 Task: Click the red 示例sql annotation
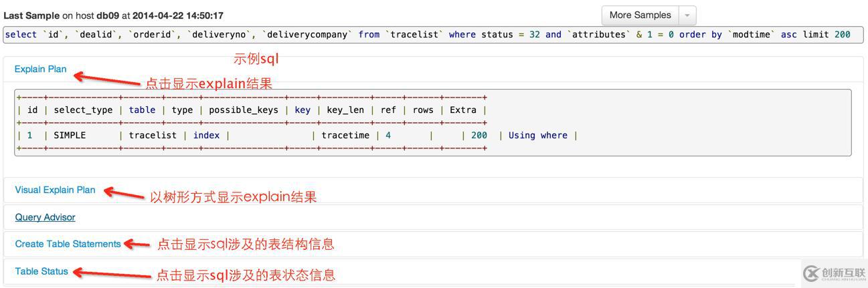pyautogui.click(x=256, y=59)
